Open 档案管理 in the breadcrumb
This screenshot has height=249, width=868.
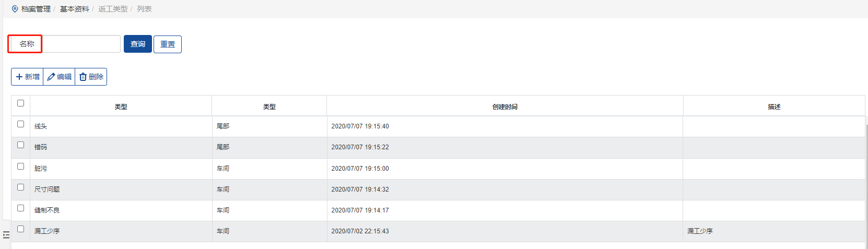click(36, 9)
